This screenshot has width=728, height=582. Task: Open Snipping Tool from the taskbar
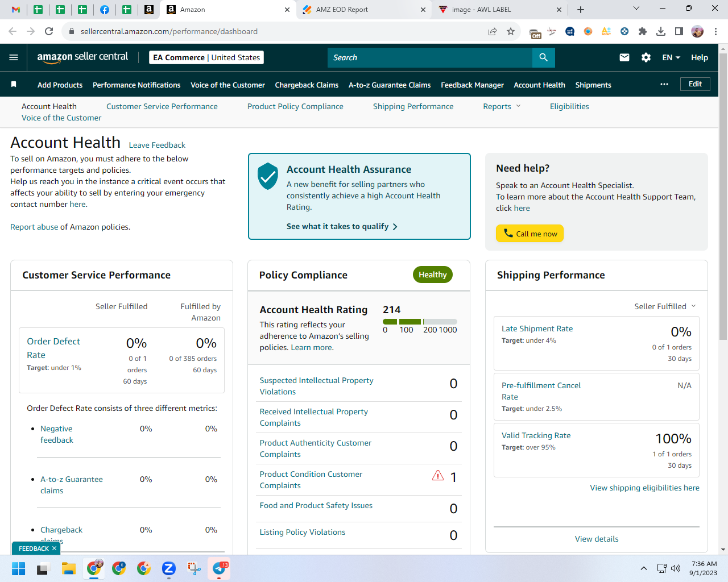click(x=194, y=568)
